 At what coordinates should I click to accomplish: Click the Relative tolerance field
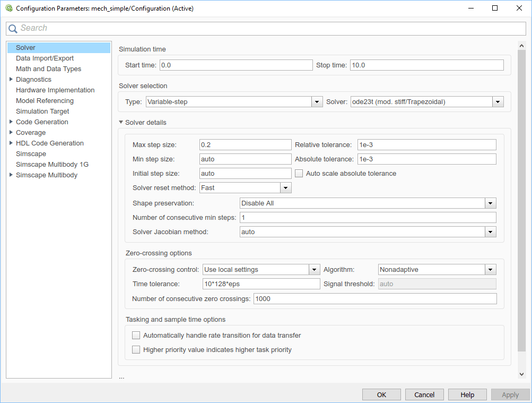point(427,144)
